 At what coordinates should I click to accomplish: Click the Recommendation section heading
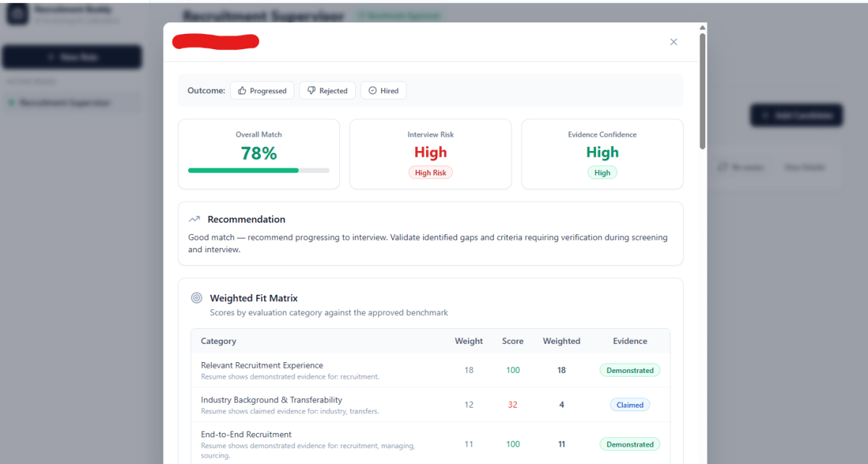pyautogui.click(x=247, y=219)
